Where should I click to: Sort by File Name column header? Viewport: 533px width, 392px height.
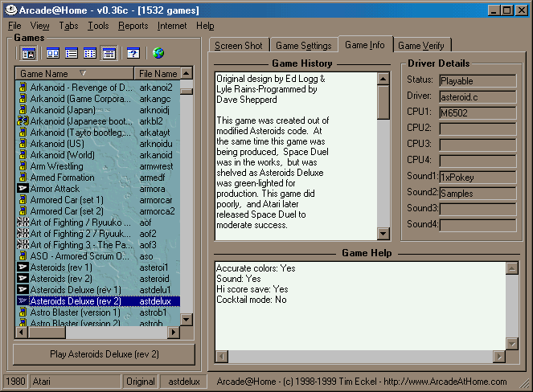[x=158, y=73]
